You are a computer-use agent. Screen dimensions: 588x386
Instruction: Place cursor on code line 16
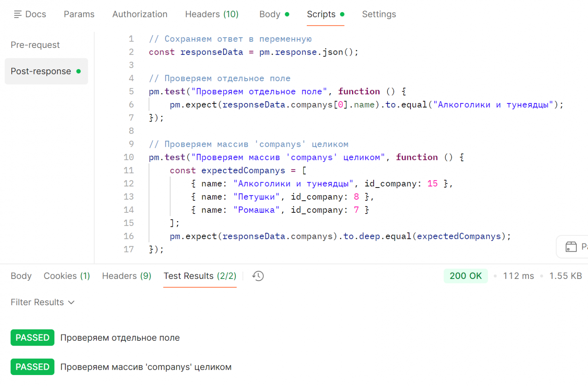pos(339,236)
